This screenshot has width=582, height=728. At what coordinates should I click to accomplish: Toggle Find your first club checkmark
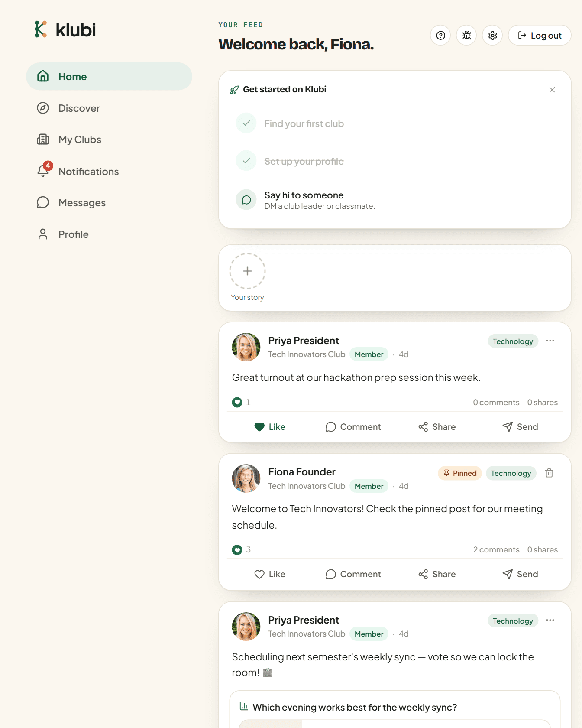pyautogui.click(x=246, y=123)
